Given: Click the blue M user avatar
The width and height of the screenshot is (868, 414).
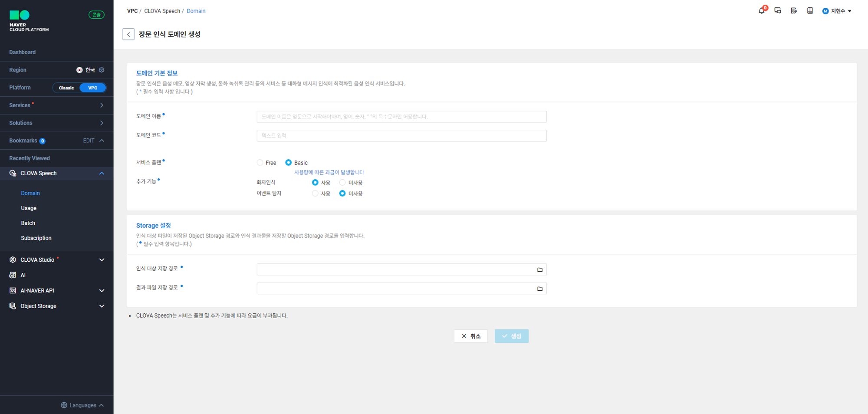Looking at the screenshot, I should (825, 11).
